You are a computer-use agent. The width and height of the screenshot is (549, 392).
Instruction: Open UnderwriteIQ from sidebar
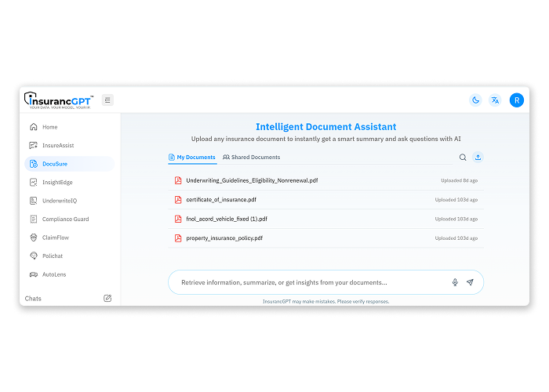[69, 201]
